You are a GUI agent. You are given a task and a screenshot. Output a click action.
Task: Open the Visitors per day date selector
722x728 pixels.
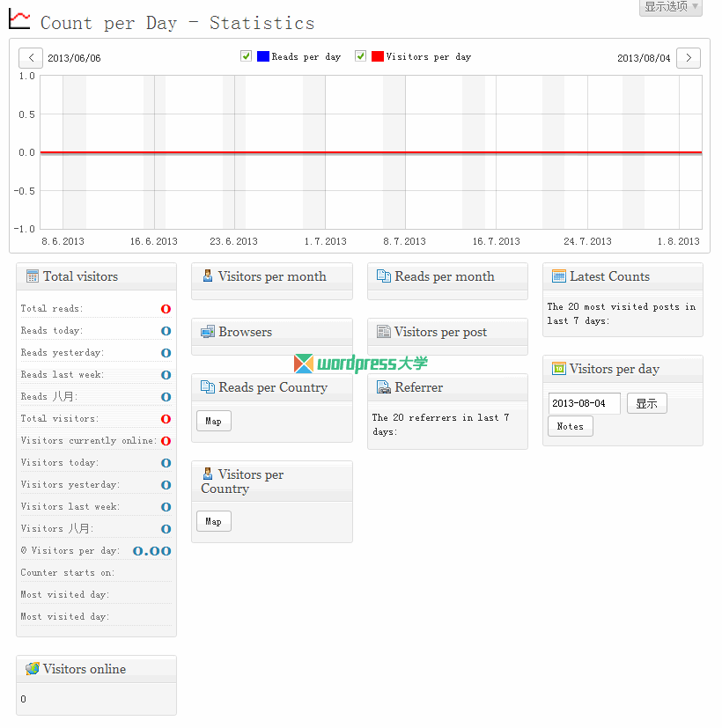[x=584, y=402]
